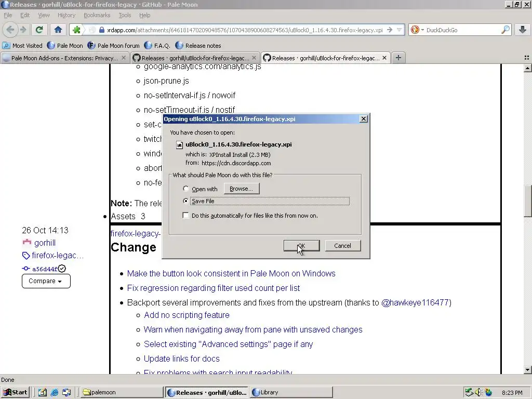Switch to Library window in taskbar
The image size is (532, 399).
291,392
